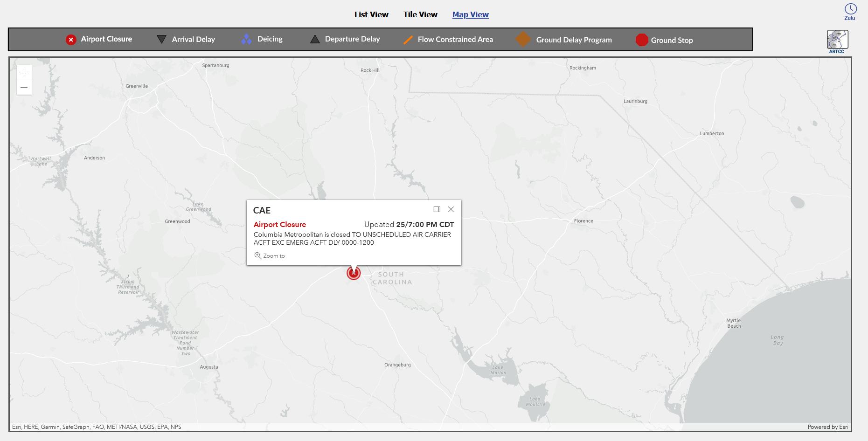This screenshot has height=441, width=868.
Task: Click the Orangeburg map label
Action: 397,365
